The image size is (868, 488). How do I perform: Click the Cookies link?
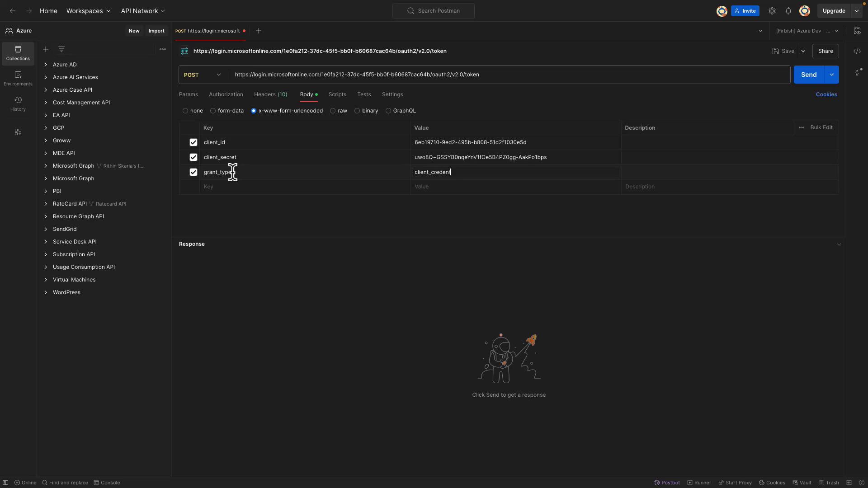(x=826, y=94)
